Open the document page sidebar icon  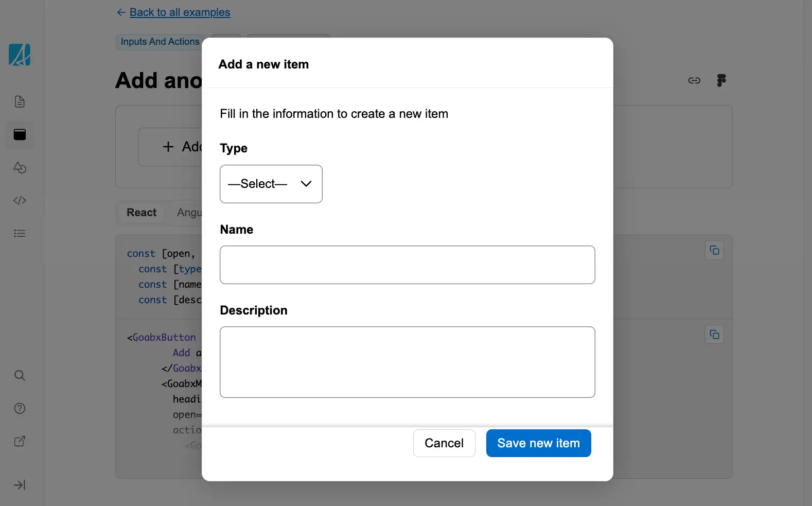click(20, 101)
